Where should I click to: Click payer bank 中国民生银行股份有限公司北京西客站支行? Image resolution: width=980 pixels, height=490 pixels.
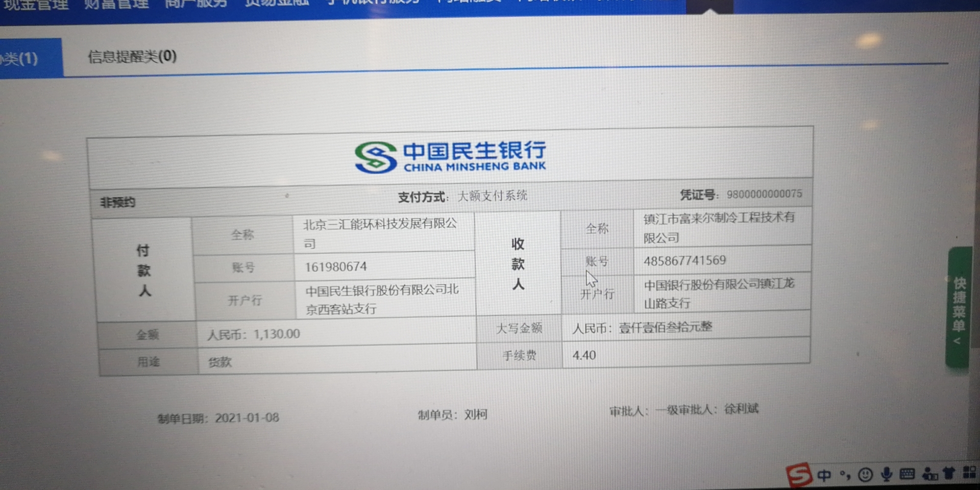pos(382,299)
